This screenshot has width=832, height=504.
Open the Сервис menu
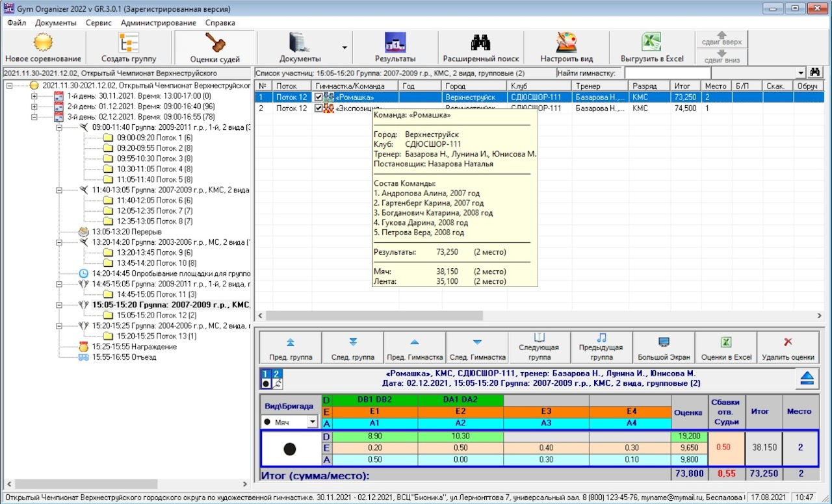click(98, 23)
